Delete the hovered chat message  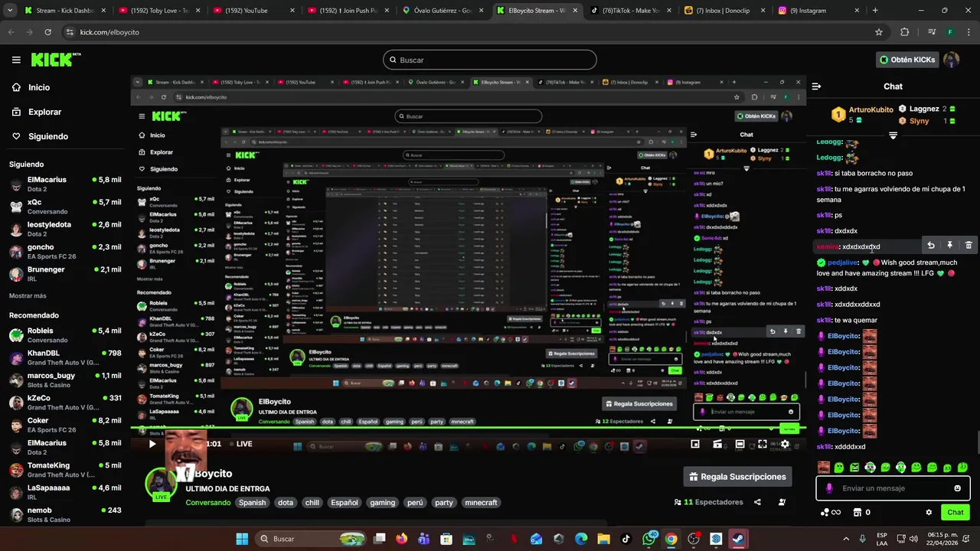tap(969, 246)
